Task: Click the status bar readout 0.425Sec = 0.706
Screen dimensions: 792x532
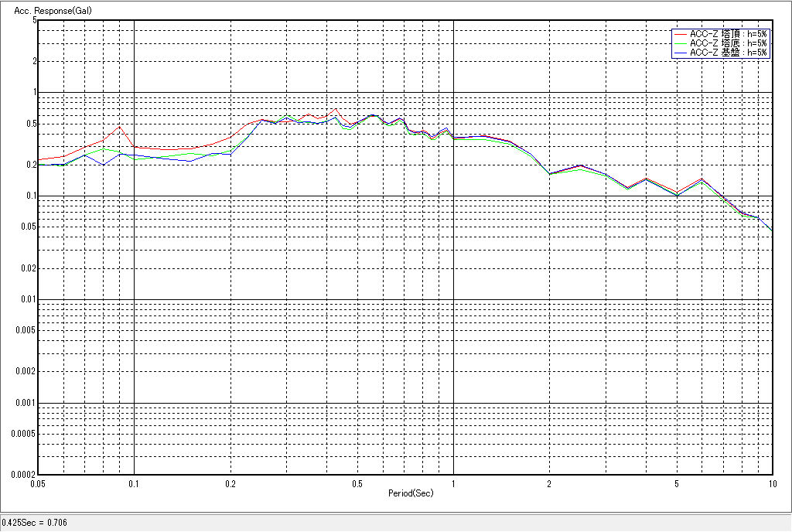Action: 35,523
